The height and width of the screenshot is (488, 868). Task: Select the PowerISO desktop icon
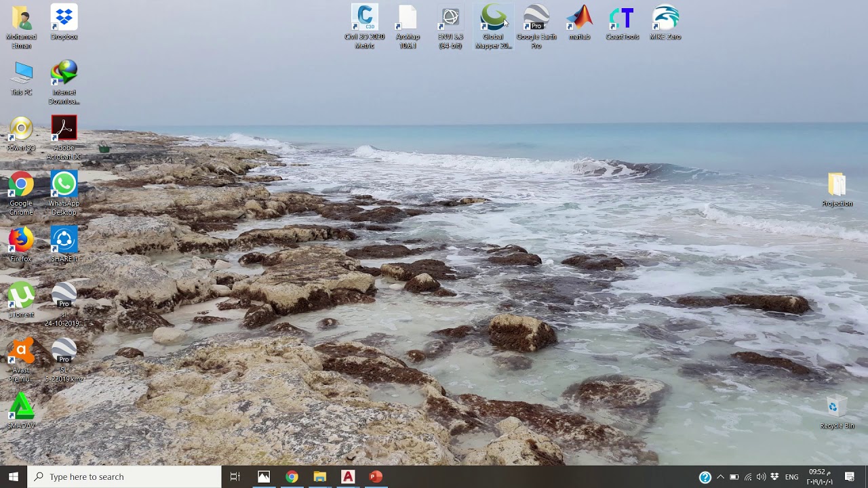point(21,134)
